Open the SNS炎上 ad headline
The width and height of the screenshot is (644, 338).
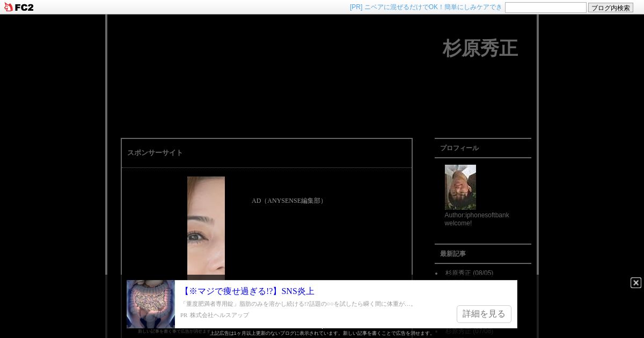coord(247,291)
